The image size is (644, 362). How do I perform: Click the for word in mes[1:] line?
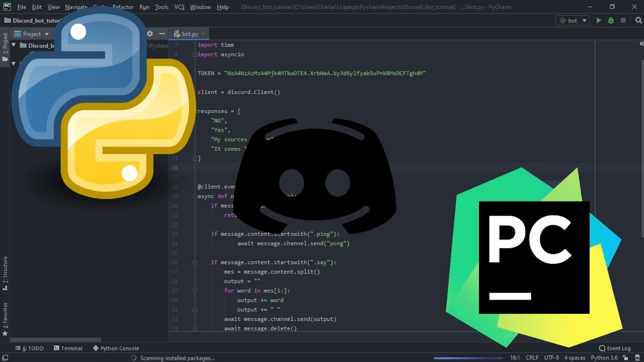257,291
